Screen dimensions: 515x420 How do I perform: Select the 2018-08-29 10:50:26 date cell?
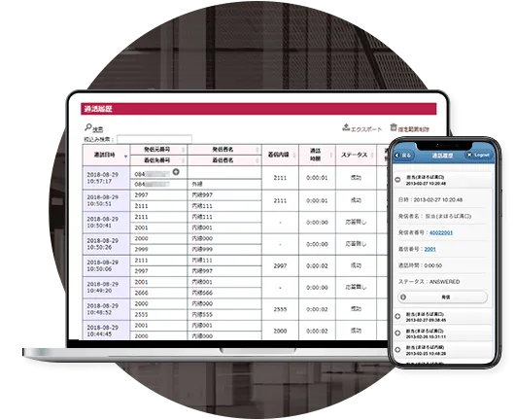point(106,244)
